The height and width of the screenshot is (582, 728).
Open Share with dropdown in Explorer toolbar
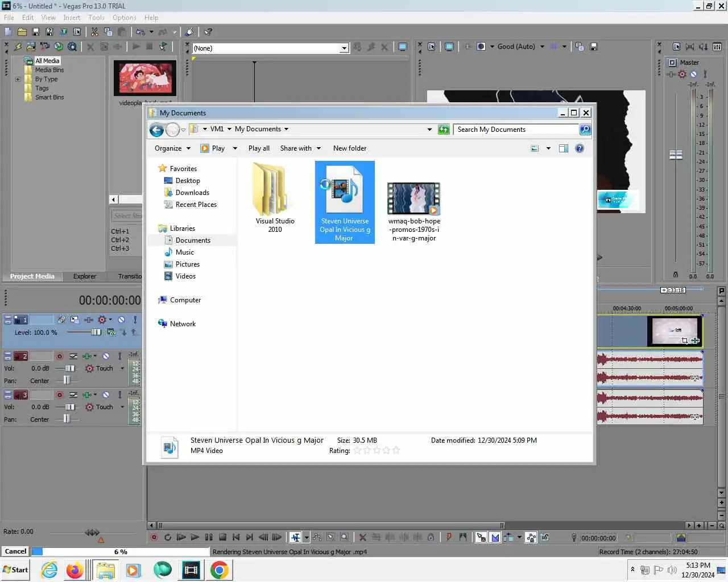(300, 148)
